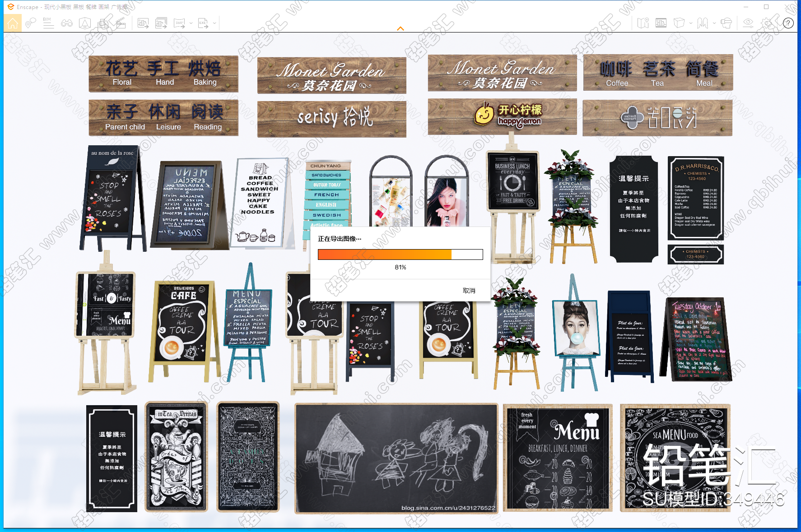Image resolution: width=801 pixels, height=532 pixels.
Task: Click the Enscape window title text
Action: [x=72, y=7]
